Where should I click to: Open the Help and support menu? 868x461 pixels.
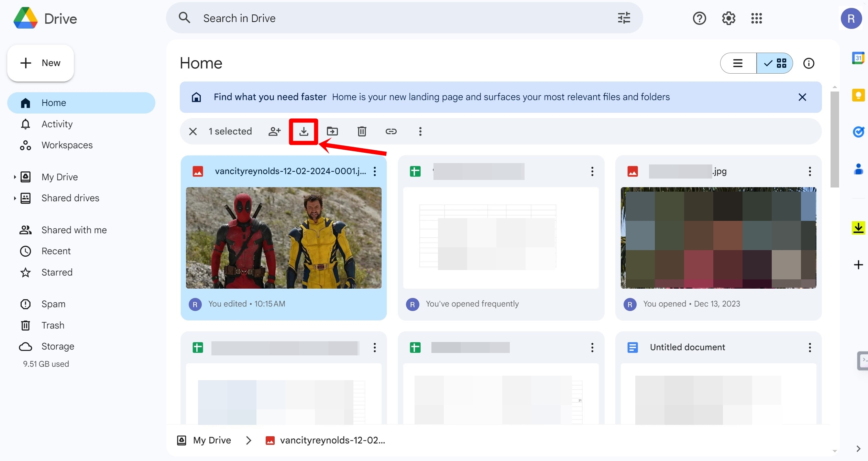click(699, 18)
